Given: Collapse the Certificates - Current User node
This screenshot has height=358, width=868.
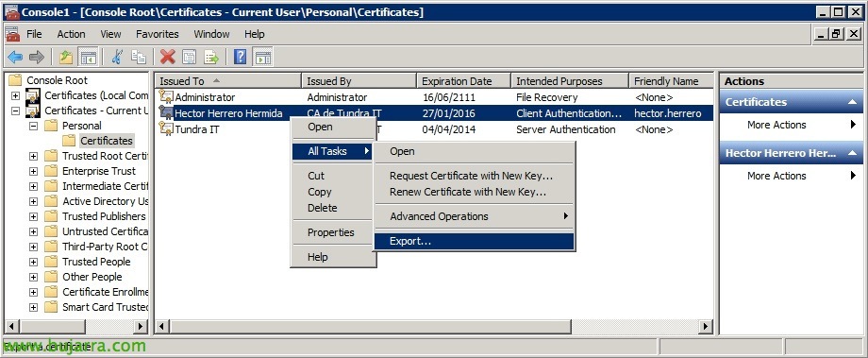Looking at the screenshot, I should click(15, 111).
